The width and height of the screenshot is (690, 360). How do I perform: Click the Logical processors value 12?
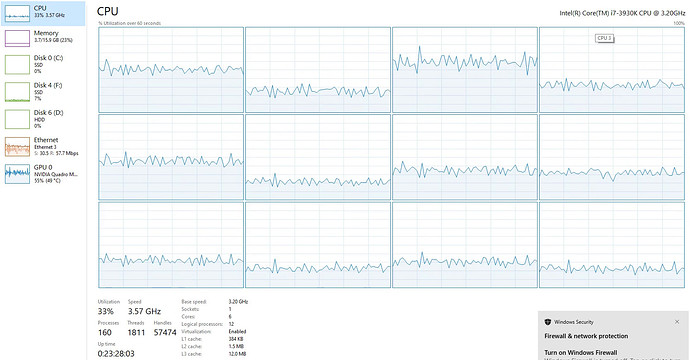point(231,324)
